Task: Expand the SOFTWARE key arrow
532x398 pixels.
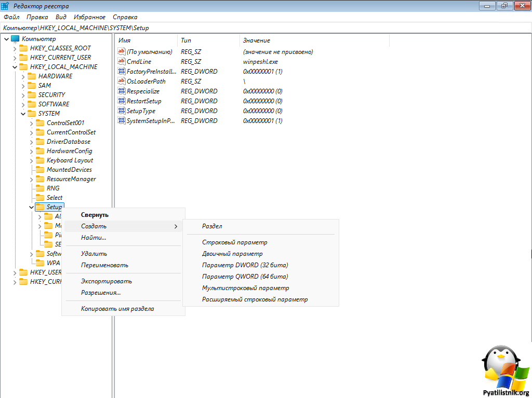Action: (23, 104)
